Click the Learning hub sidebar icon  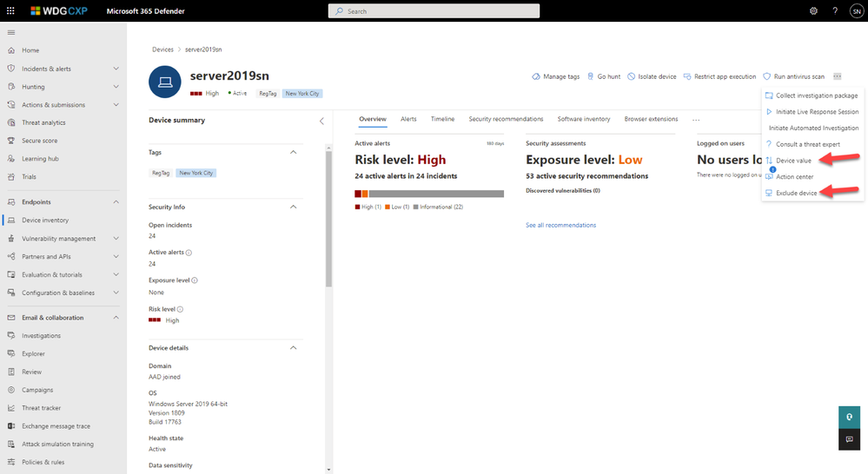click(11, 159)
